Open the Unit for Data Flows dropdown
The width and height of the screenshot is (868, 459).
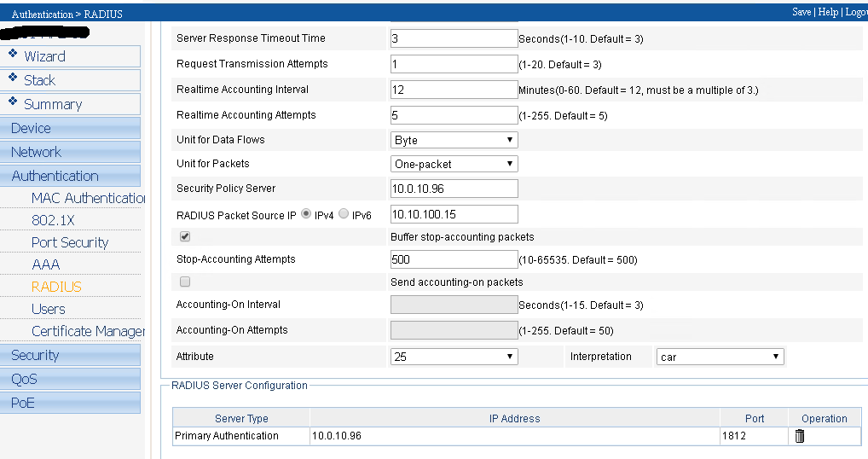pyautogui.click(x=454, y=140)
